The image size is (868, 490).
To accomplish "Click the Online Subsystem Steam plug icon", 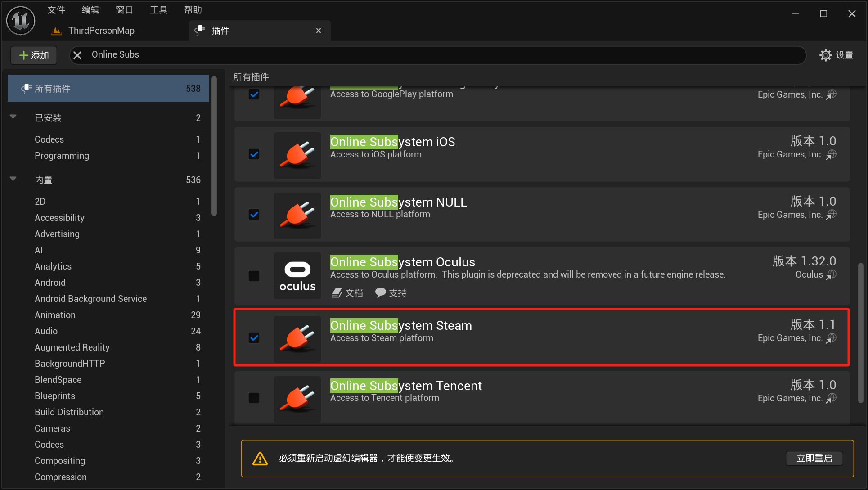I will pyautogui.click(x=297, y=339).
